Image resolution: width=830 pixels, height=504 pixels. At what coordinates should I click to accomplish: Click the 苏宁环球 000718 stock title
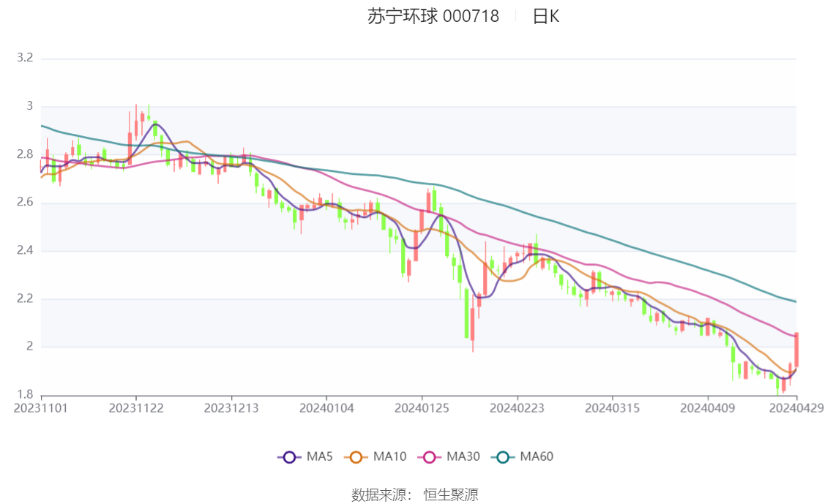[433, 17]
